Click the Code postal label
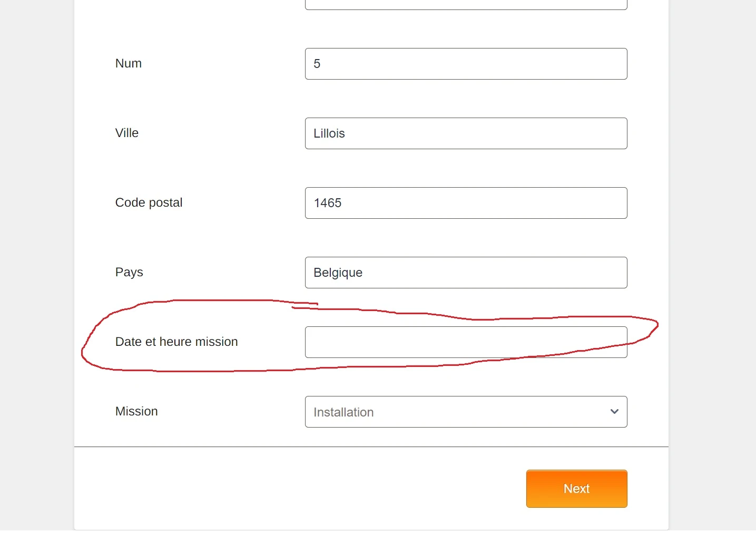 click(x=149, y=202)
